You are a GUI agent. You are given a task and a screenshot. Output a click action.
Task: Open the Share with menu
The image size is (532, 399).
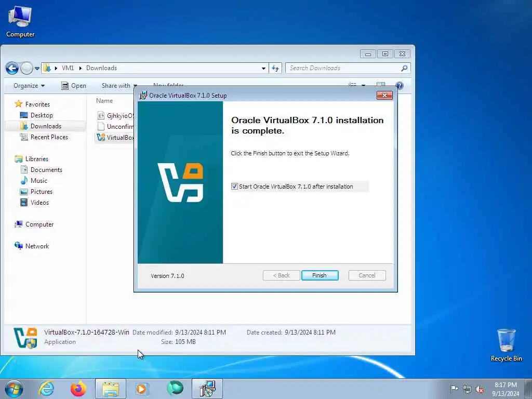(119, 86)
